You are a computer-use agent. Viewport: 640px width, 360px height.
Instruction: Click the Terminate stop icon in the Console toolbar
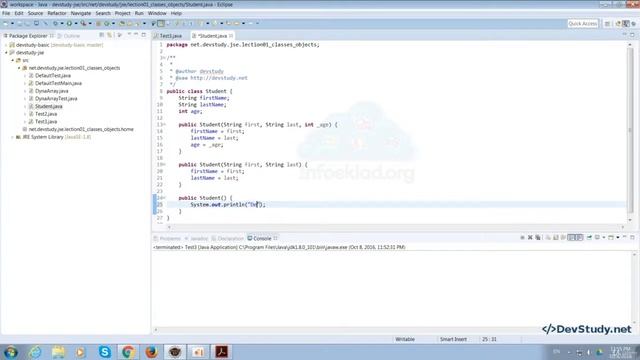[x=522, y=238]
